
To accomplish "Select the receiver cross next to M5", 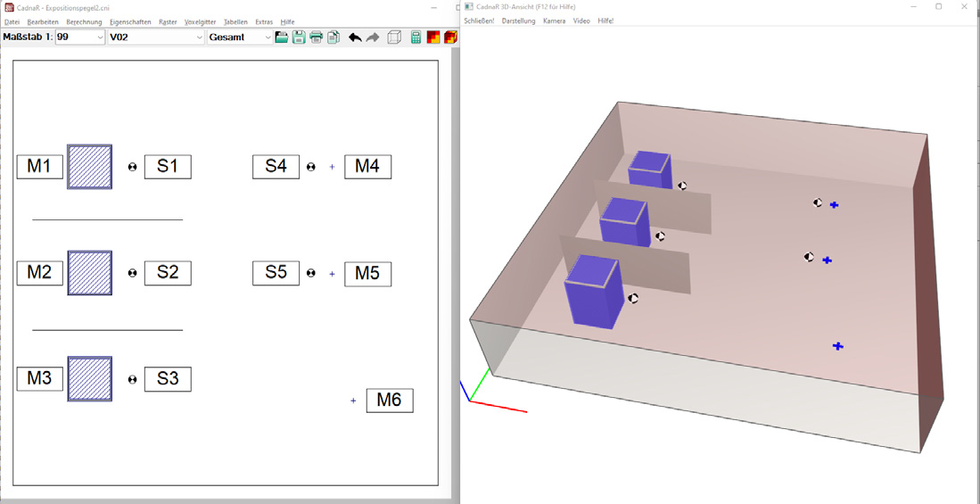I will tap(332, 274).
